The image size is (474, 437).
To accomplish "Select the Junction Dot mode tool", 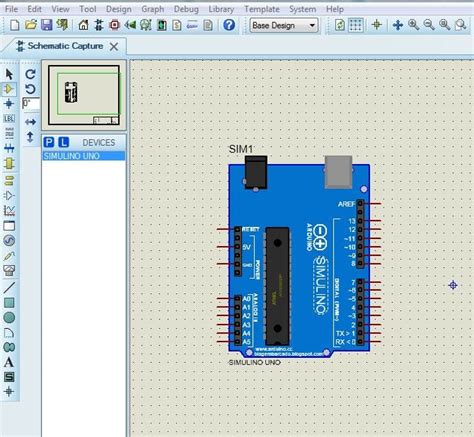I will (9, 104).
